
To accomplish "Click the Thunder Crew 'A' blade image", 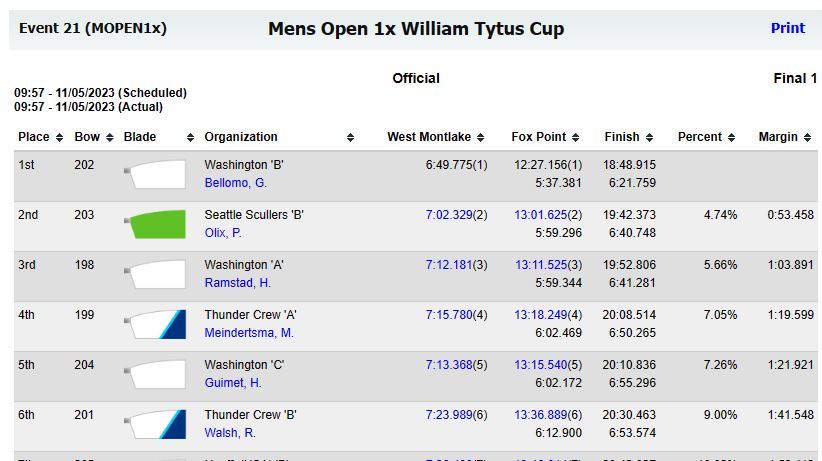I will [x=155, y=324].
